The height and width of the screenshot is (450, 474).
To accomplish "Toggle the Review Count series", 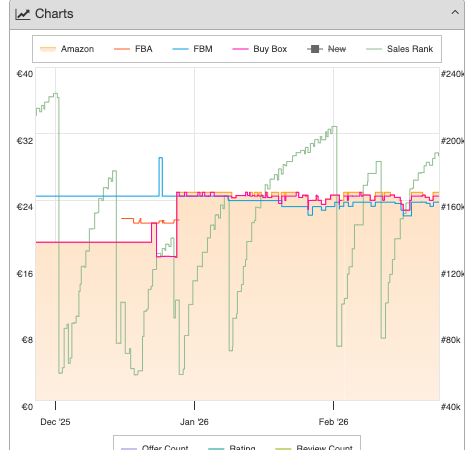I will (x=314, y=447).
